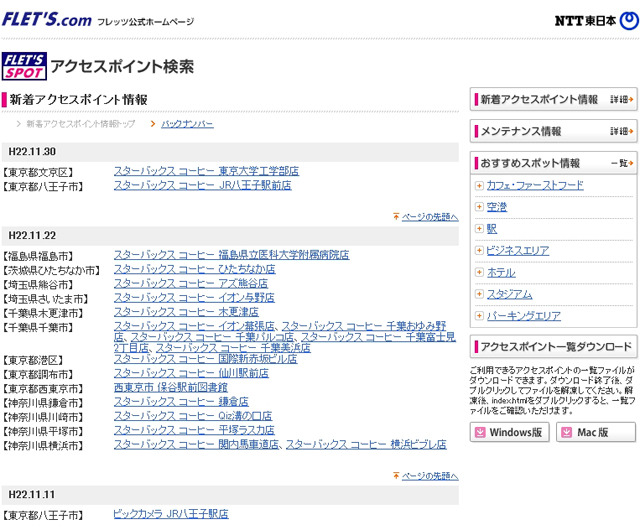The image size is (640, 530).
Task: Open スターバックス 千葉美浜店 link
Action: (x=233, y=348)
